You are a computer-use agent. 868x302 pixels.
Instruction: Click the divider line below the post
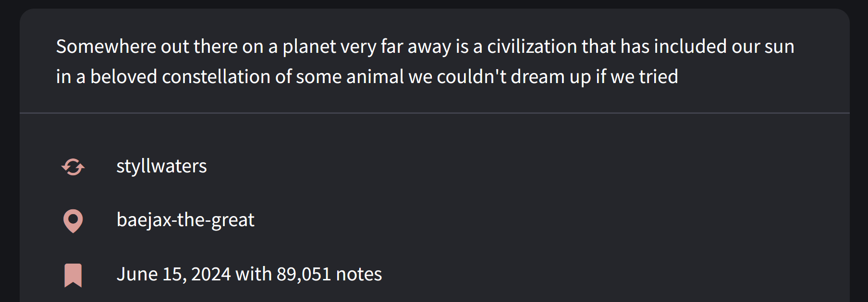pos(434,113)
